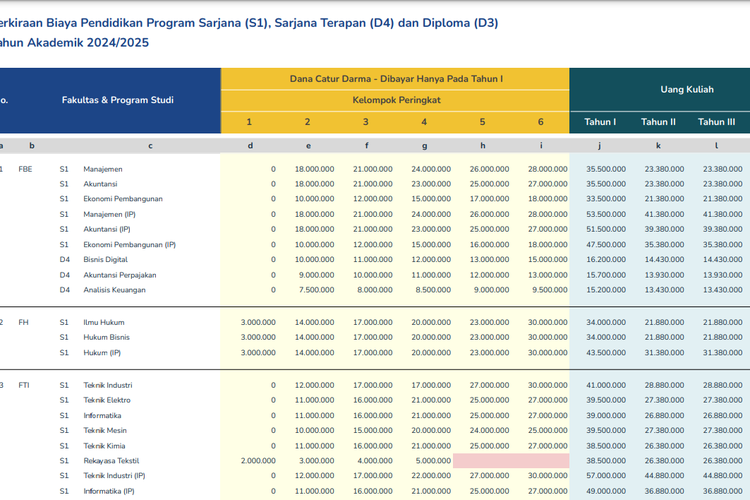
Task: Click Tahun I value '41.000.000' for Teknik Industri
Action: (x=606, y=385)
